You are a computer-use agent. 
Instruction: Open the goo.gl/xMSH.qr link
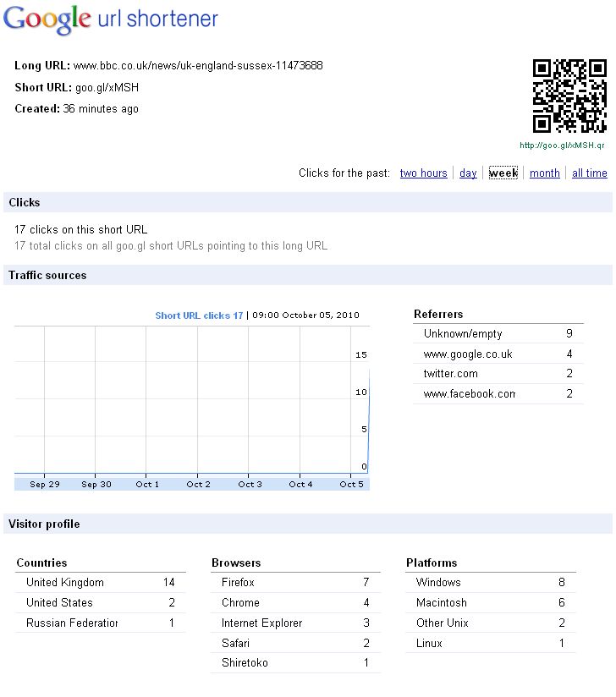point(562,145)
